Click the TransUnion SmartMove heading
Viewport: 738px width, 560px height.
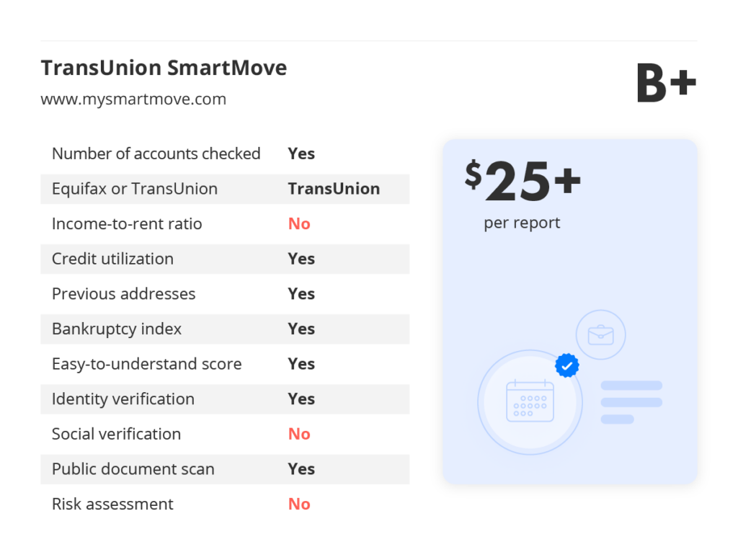164,68
